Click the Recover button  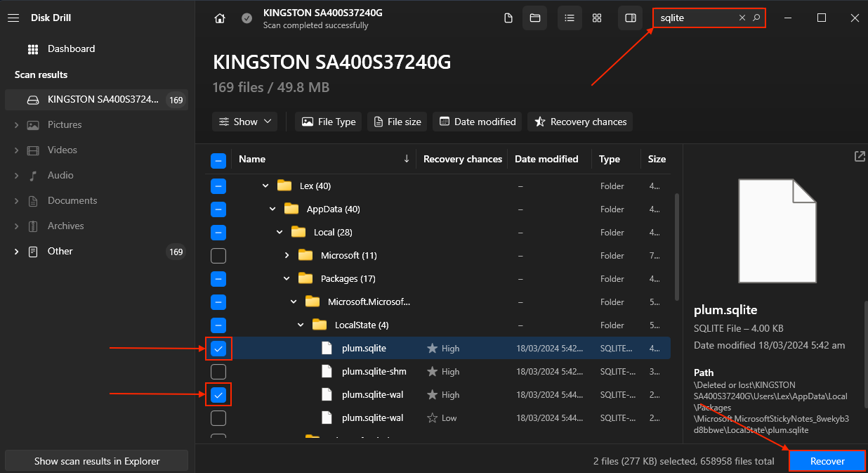(x=827, y=461)
